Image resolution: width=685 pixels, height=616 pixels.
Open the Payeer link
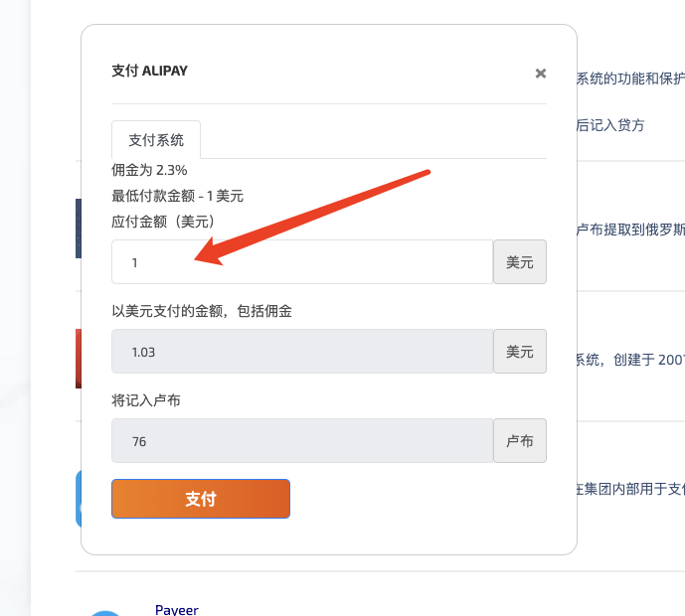177,609
